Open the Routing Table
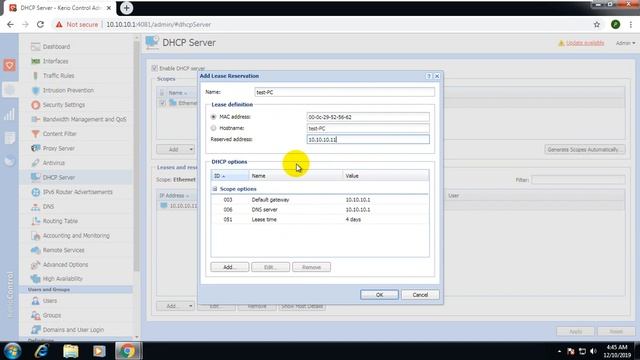This screenshot has width=640, height=360. point(60,221)
